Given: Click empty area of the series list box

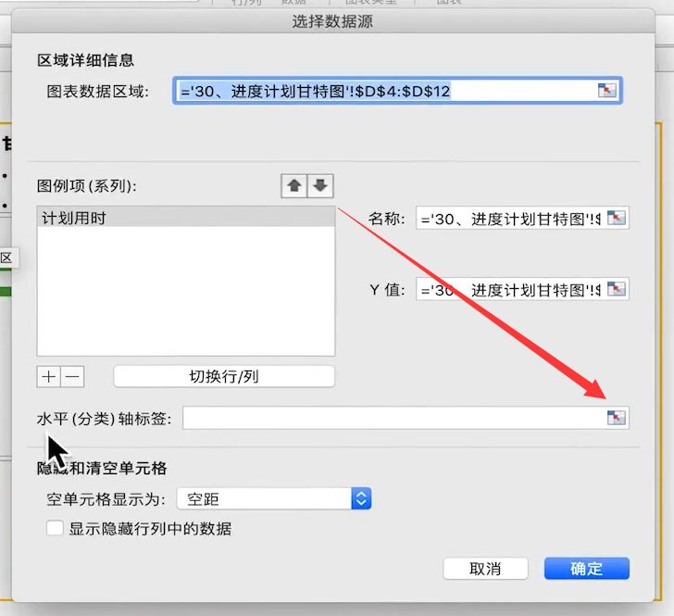Looking at the screenshot, I should (x=186, y=291).
